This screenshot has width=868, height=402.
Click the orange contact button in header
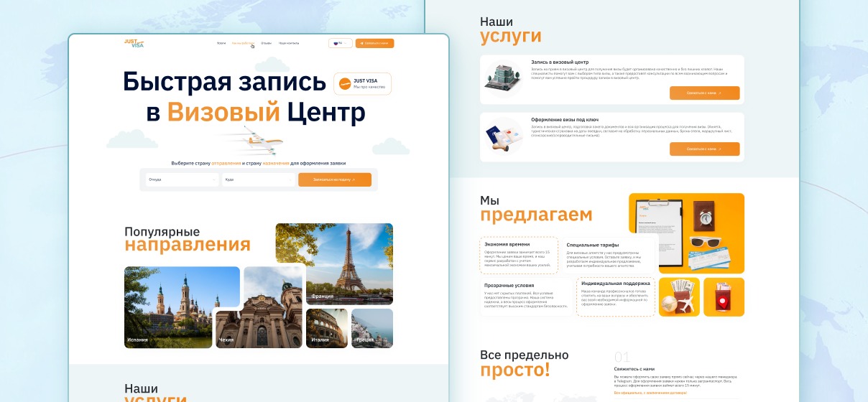pos(374,43)
